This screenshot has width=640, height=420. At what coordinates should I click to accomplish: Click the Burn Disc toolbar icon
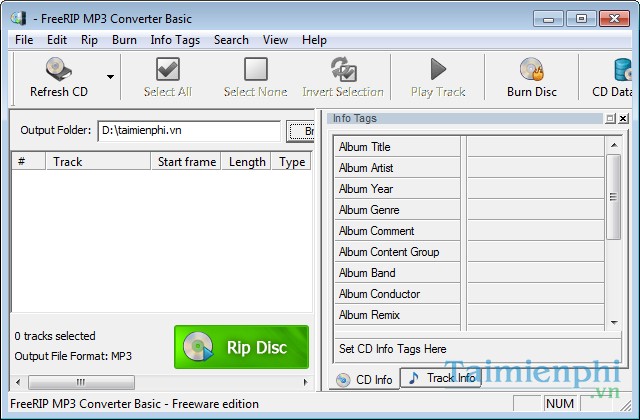[x=532, y=69]
